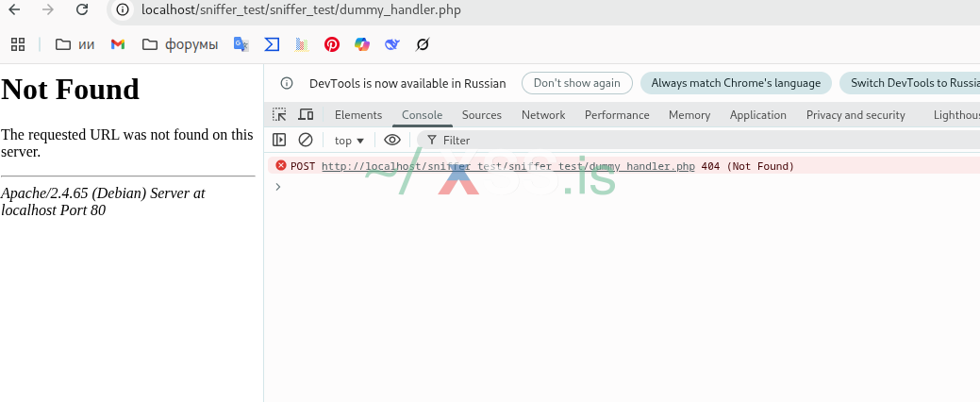The image size is (980, 402).
Task: Click the address bar URL text
Action: click(301, 10)
